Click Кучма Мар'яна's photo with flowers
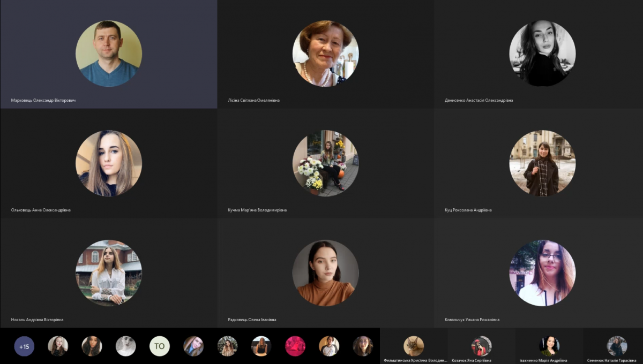 [x=325, y=163]
